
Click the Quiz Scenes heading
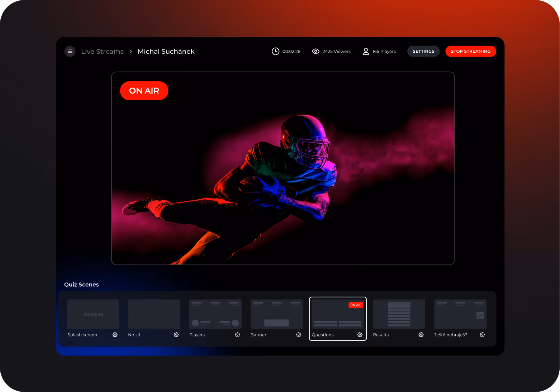81,285
